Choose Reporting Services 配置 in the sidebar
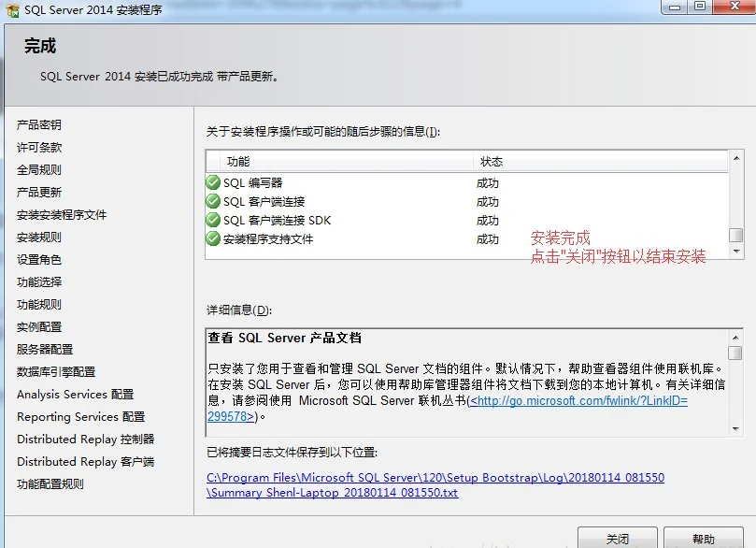This screenshot has height=548, width=756. coord(80,417)
